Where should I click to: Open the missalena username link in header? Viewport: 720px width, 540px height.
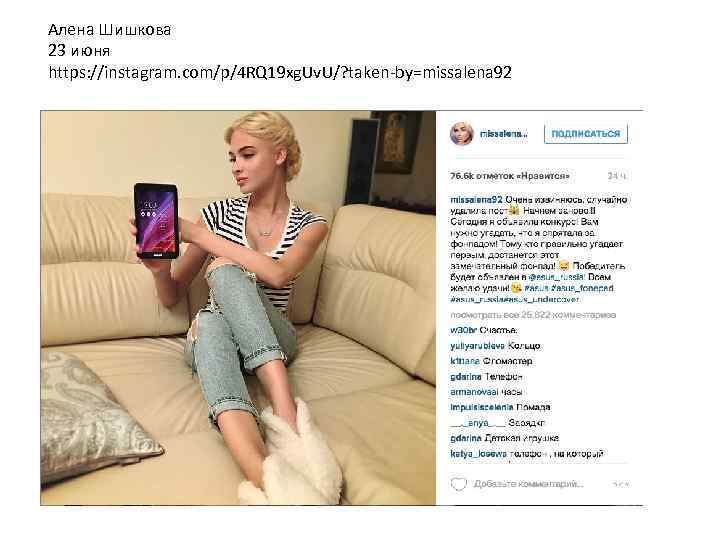(x=504, y=134)
